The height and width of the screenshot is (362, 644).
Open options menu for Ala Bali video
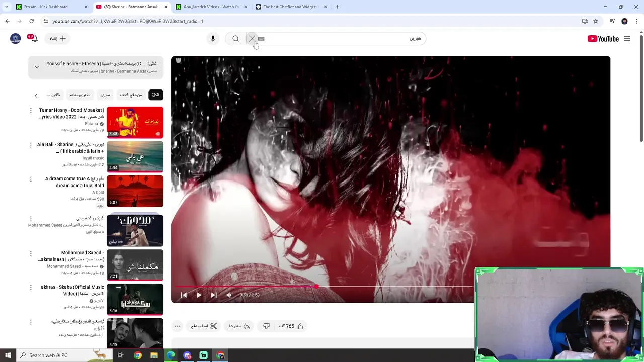(31, 145)
